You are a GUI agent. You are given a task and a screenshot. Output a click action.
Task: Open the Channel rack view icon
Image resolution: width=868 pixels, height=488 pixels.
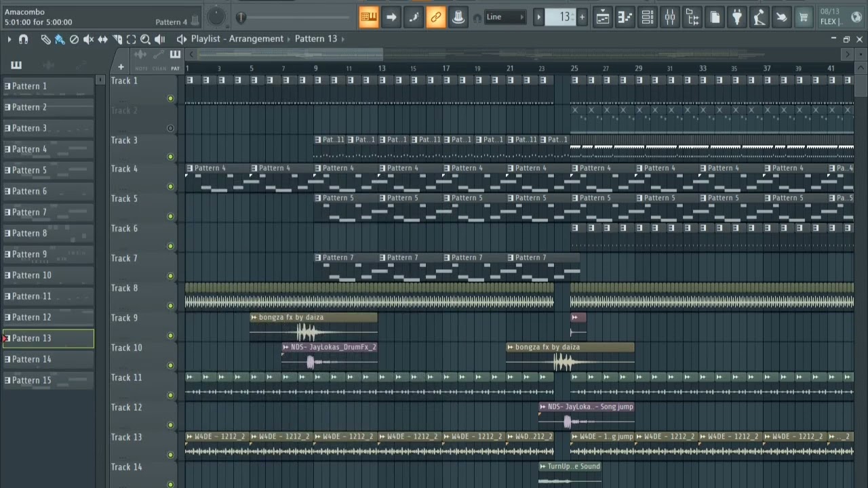click(648, 18)
